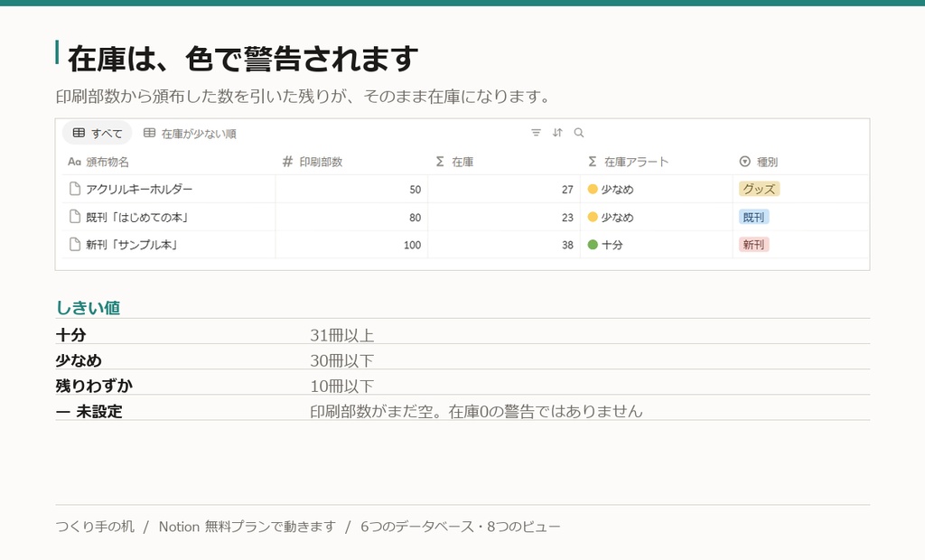925x560 pixels.
Task: Select stock cell showing 27
Action: click(504, 190)
